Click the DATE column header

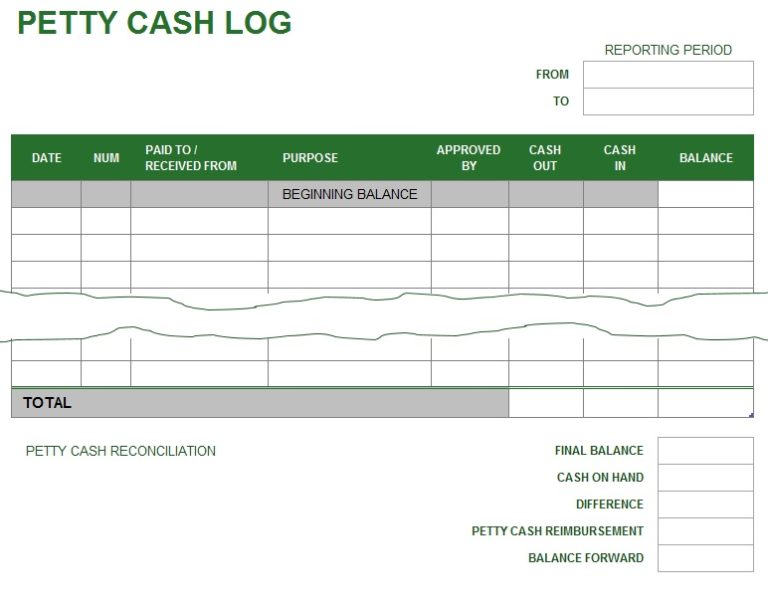coord(46,158)
